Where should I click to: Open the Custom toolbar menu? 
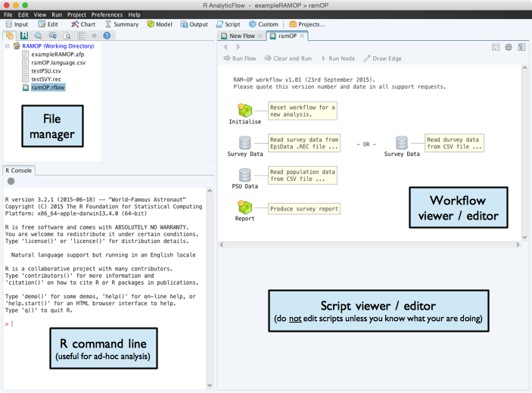tap(263, 24)
